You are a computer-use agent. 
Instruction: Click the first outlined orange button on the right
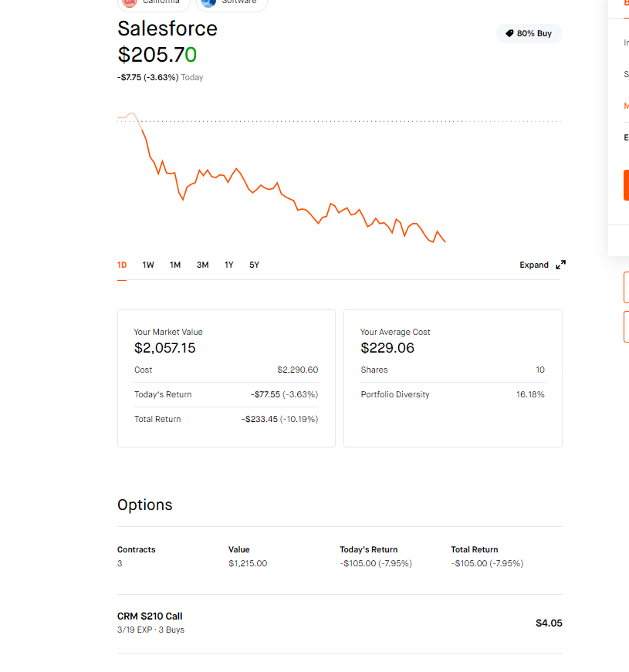coord(626,287)
